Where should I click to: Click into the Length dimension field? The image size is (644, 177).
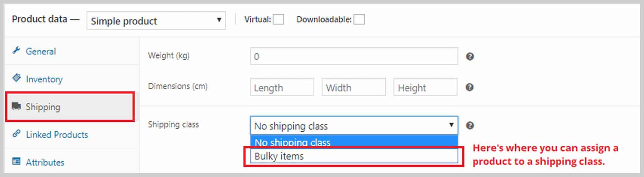click(282, 87)
